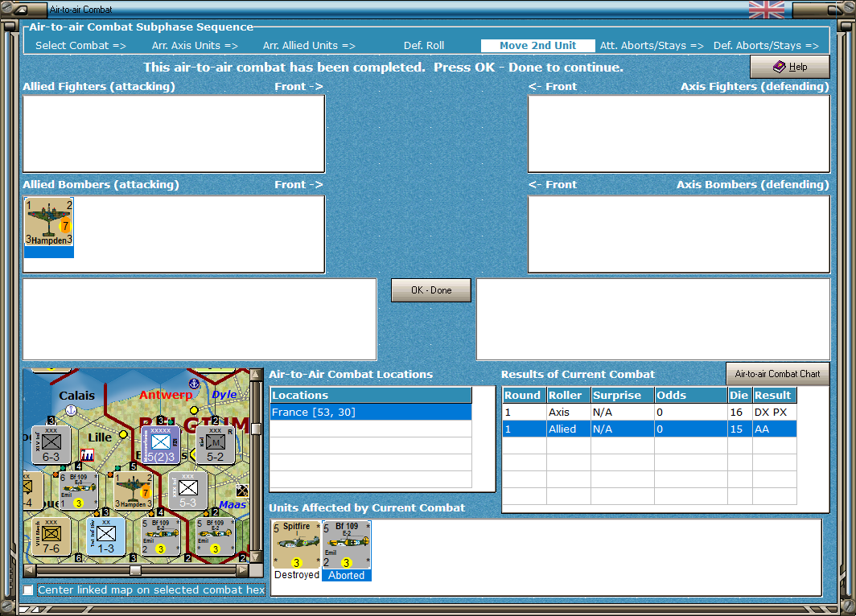The width and height of the screenshot is (856, 616).
Task: Click the OK - Done button
Action: [x=430, y=290]
